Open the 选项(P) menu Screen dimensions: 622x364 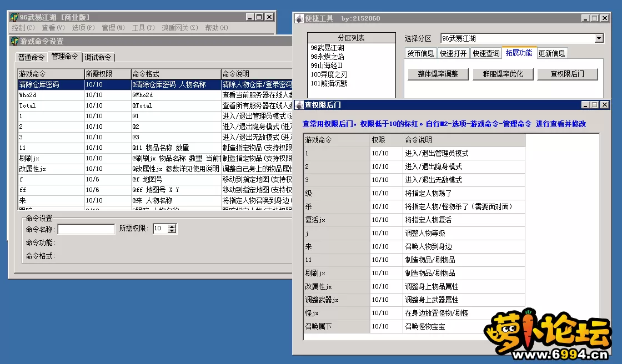(x=83, y=28)
